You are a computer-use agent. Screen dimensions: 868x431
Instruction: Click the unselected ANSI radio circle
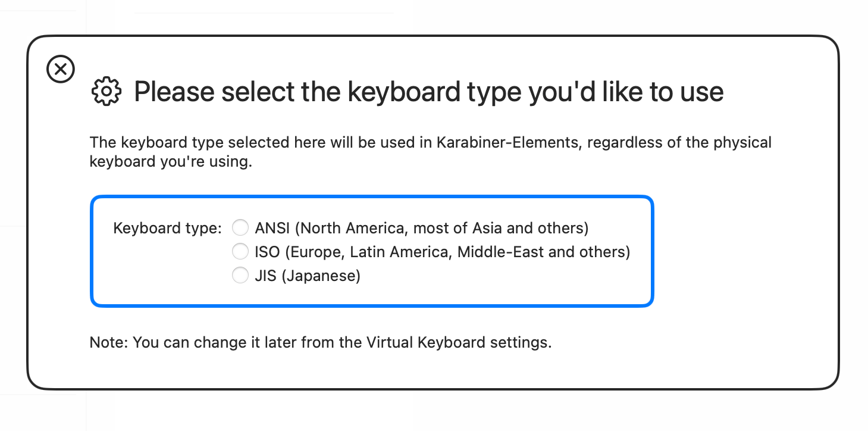(240, 227)
